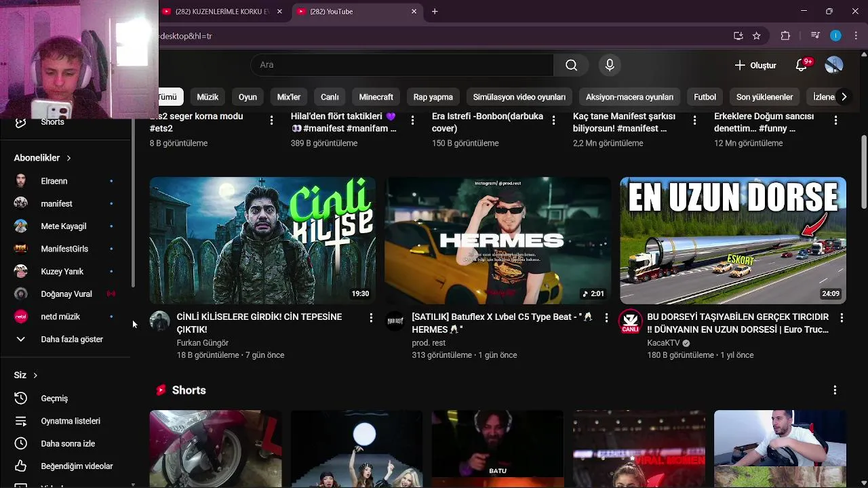
Task: Select Simülasyon video oyunları chip
Action: [519, 97]
